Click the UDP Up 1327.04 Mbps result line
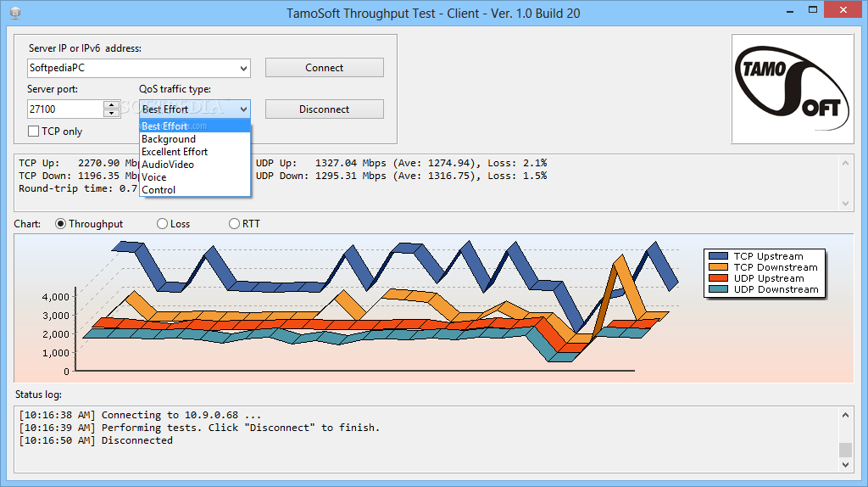The height and width of the screenshot is (487, 868). coord(401,163)
